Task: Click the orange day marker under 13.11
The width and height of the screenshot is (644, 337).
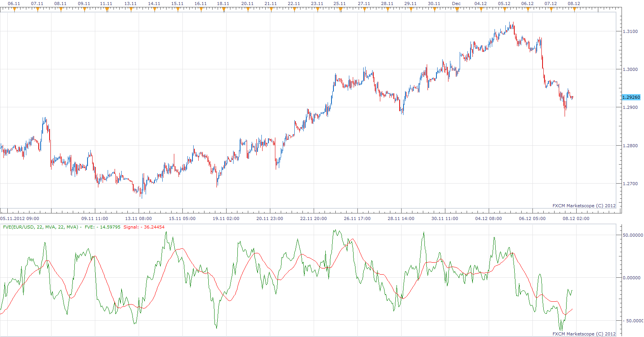Action: [x=131, y=9]
